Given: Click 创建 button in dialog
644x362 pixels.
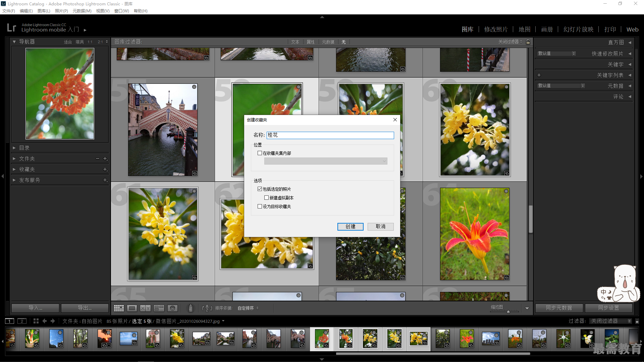Looking at the screenshot, I should coord(350,227).
